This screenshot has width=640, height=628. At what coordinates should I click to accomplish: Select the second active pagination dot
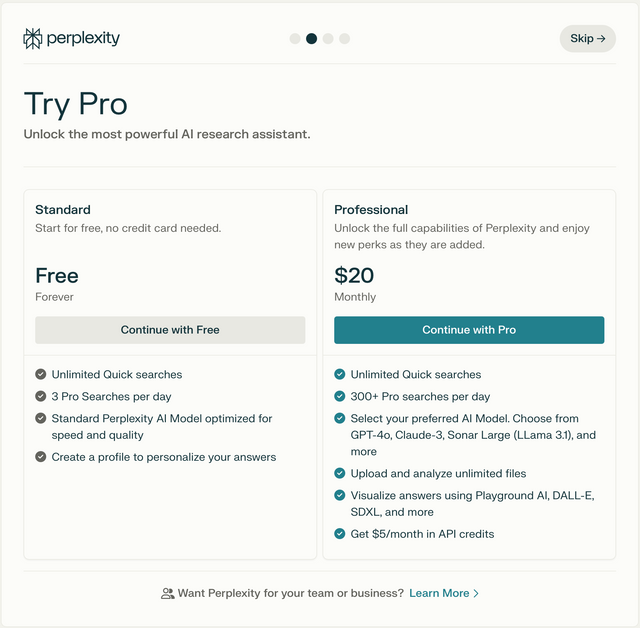311,39
